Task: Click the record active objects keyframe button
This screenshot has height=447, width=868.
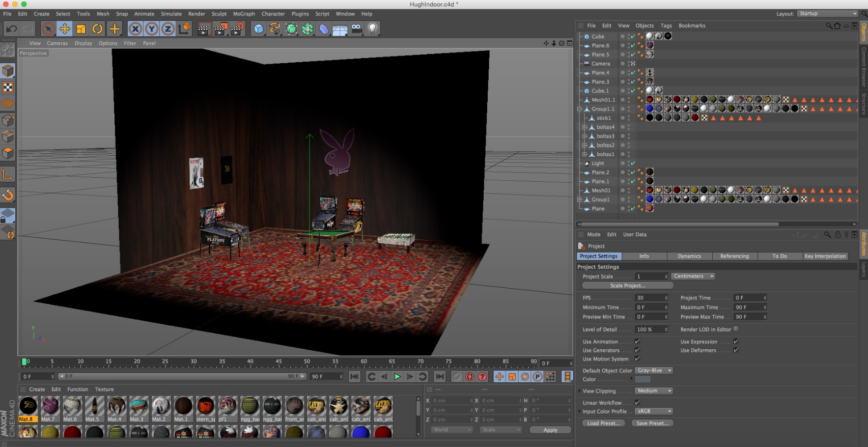Action: point(469,377)
